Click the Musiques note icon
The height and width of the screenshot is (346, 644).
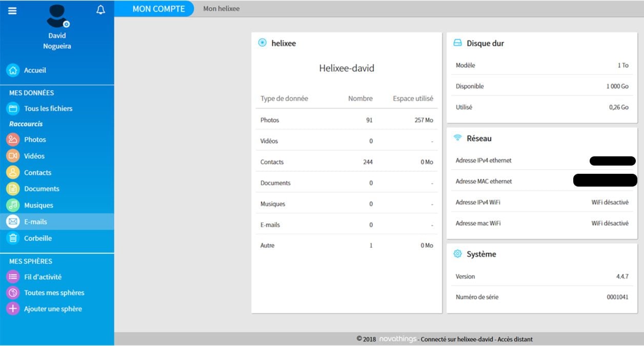point(13,205)
